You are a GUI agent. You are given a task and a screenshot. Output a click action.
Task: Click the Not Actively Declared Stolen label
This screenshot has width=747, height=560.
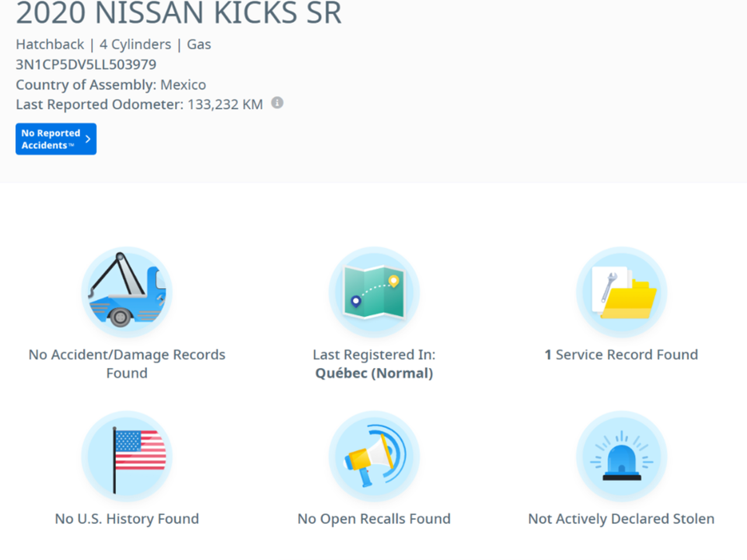622,519
